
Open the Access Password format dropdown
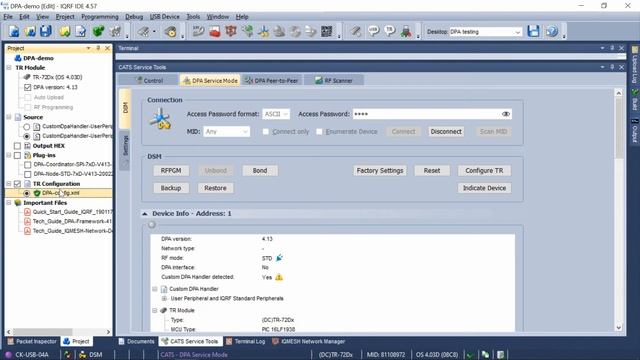[276, 114]
